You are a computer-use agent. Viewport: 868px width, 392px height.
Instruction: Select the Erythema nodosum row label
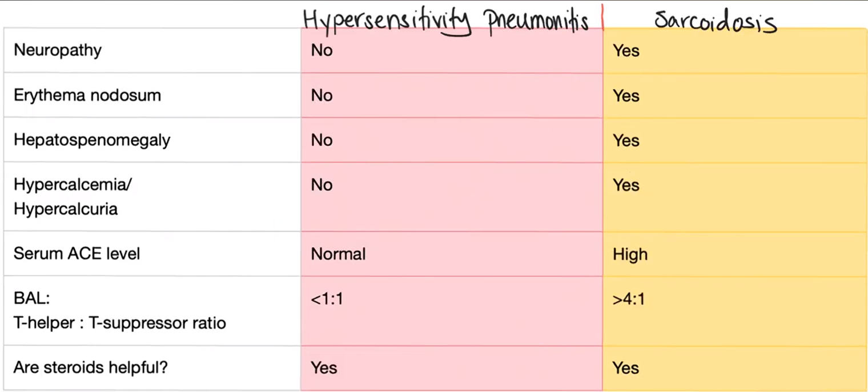87,95
